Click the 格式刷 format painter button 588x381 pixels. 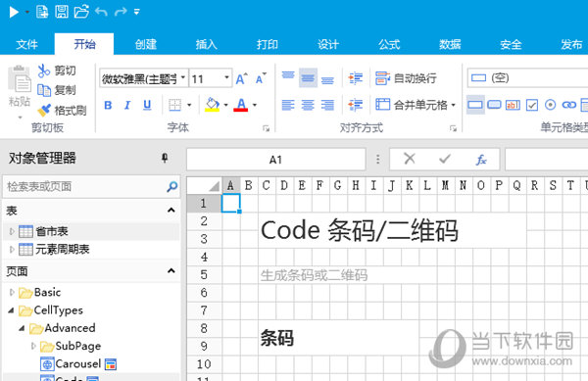click(63, 110)
